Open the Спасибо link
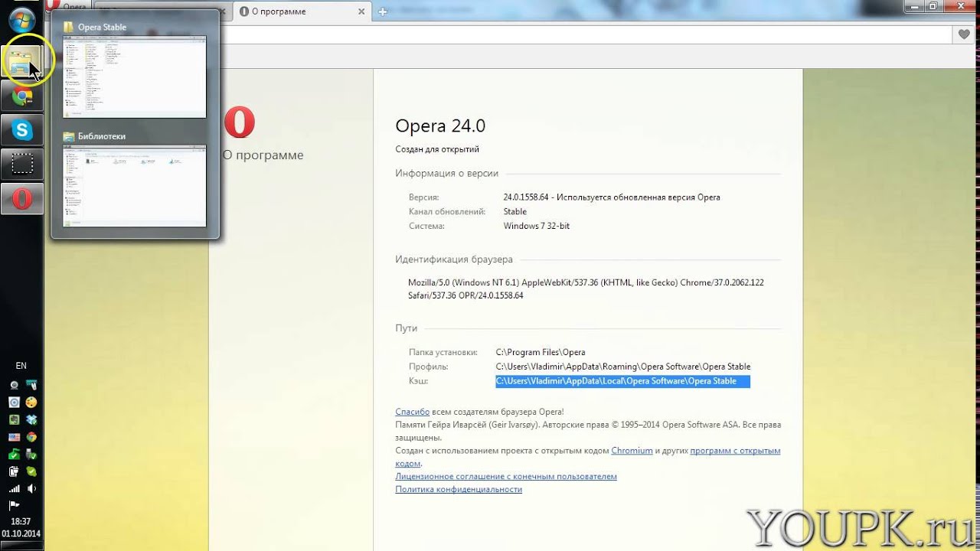Viewport: 980px width, 551px height. click(412, 412)
